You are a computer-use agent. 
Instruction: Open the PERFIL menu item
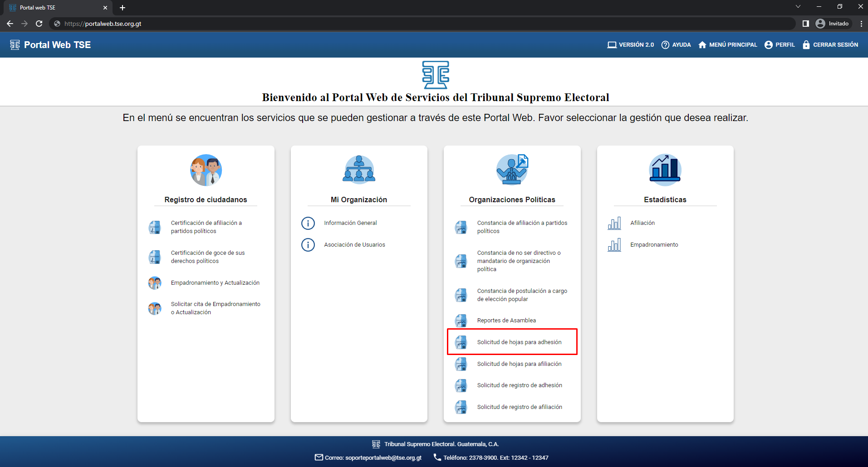pyautogui.click(x=780, y=45)
